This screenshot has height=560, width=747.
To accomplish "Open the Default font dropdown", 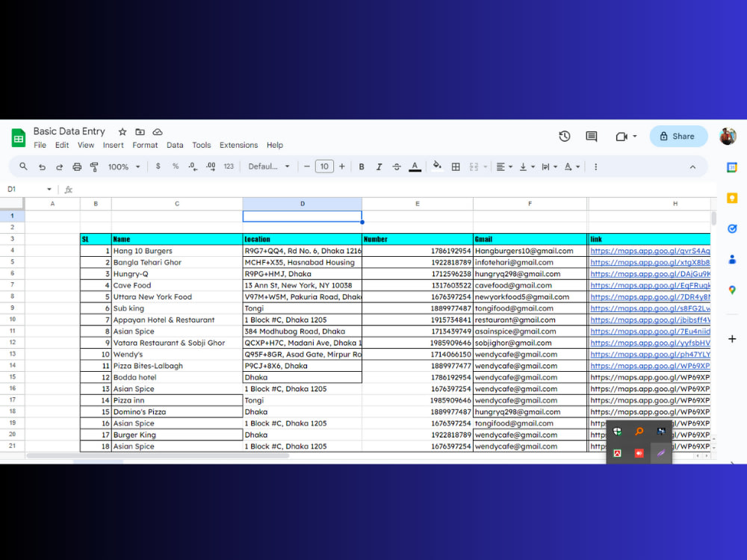I will (269, 167).
